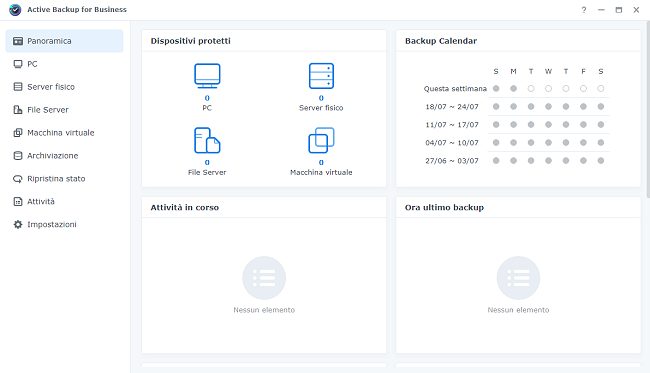Click the Impostazioni gear icon
Screen dimensions: 650x373
coord(18,224)
